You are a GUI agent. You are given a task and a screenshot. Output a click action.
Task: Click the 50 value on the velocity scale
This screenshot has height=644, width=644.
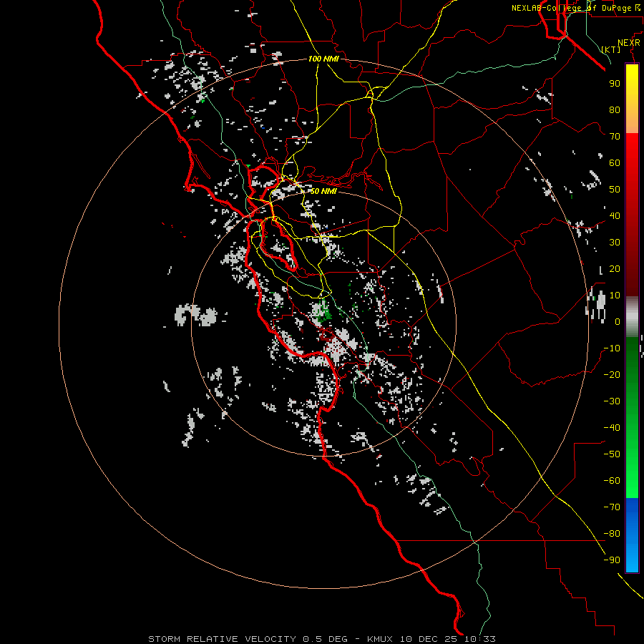click(615, 190)
